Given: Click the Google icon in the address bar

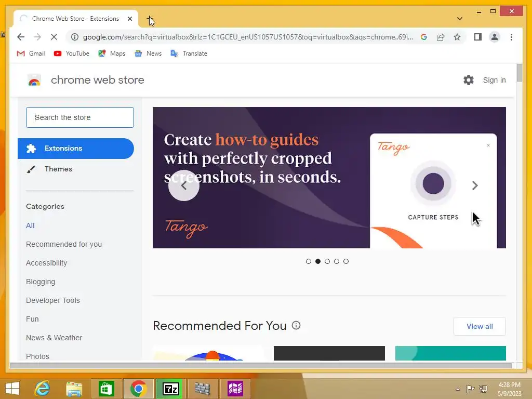Looking at the screenshot, I should 424,37.
